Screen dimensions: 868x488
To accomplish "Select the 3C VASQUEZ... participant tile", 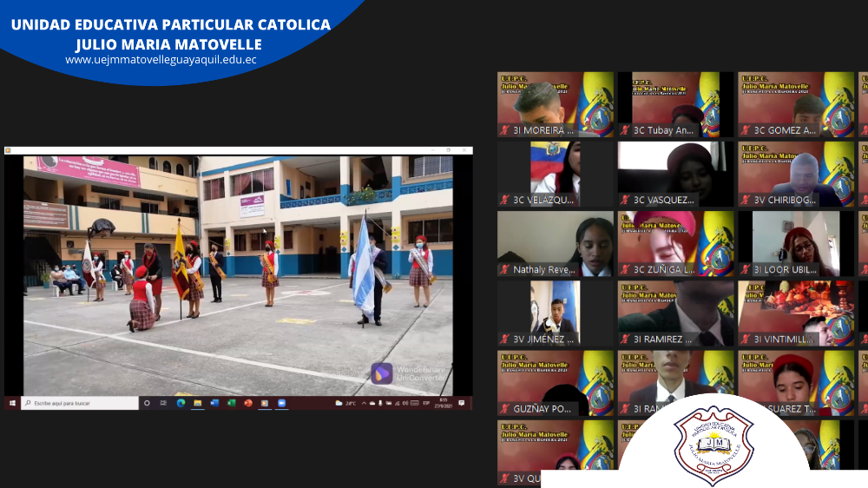I will click(675, 174).
